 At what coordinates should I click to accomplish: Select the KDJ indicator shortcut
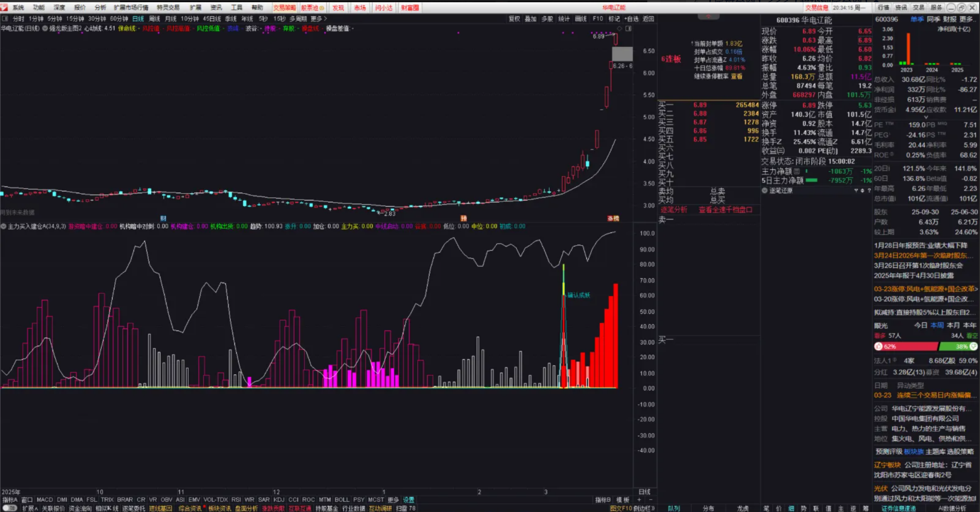coord(279,500)
